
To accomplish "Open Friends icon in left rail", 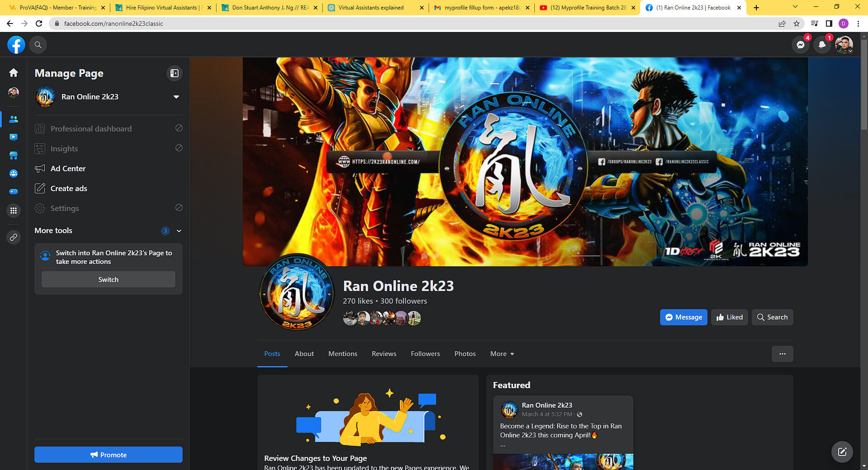I will 14,119.
